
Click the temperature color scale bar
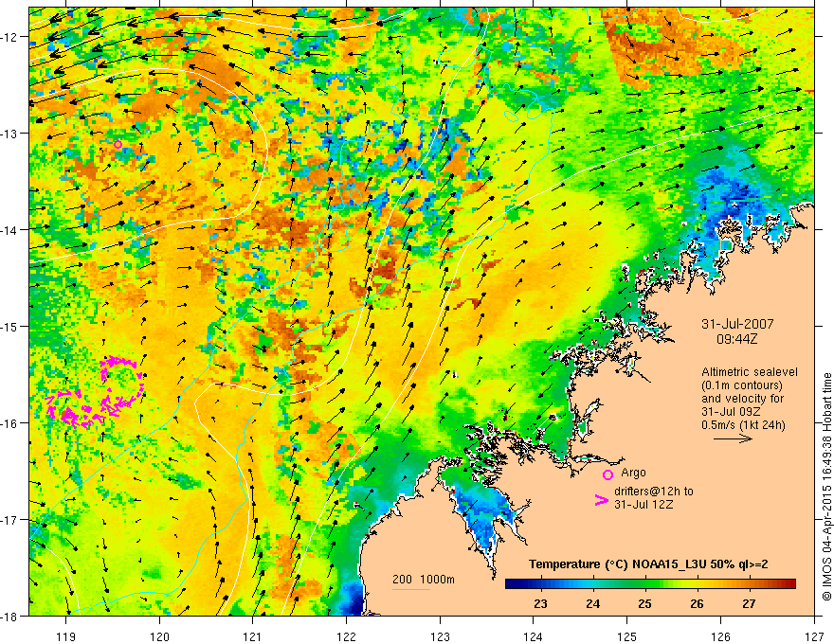point(650,584)
